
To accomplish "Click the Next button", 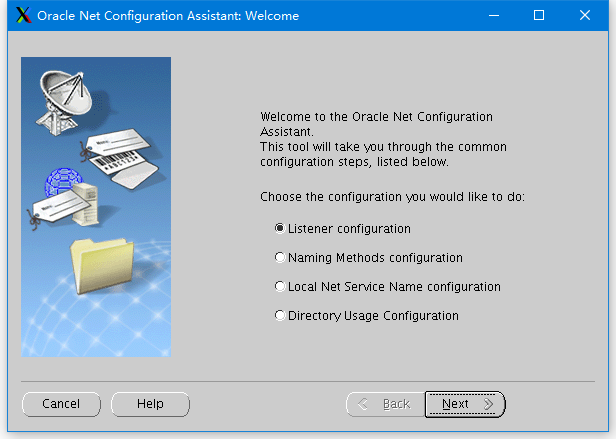I will 465,404.
